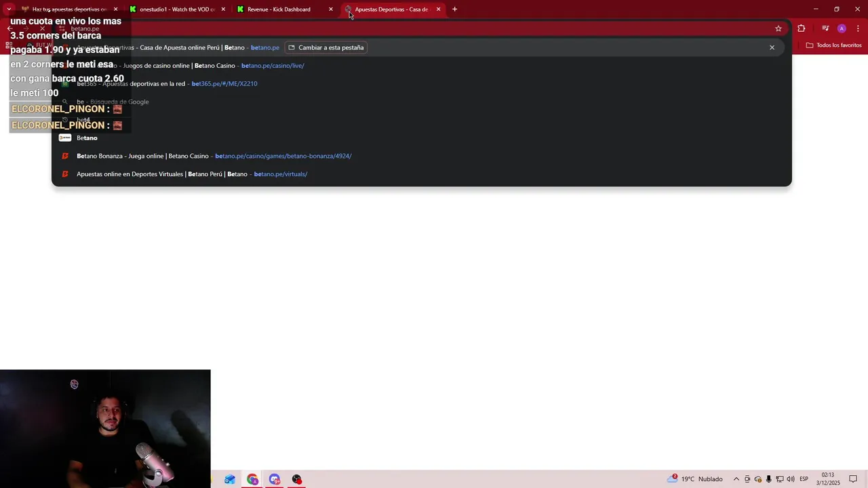Switch ESP keyboard language indicator
The height and width of the screenshot is (488, 868).
pos(804,479)
